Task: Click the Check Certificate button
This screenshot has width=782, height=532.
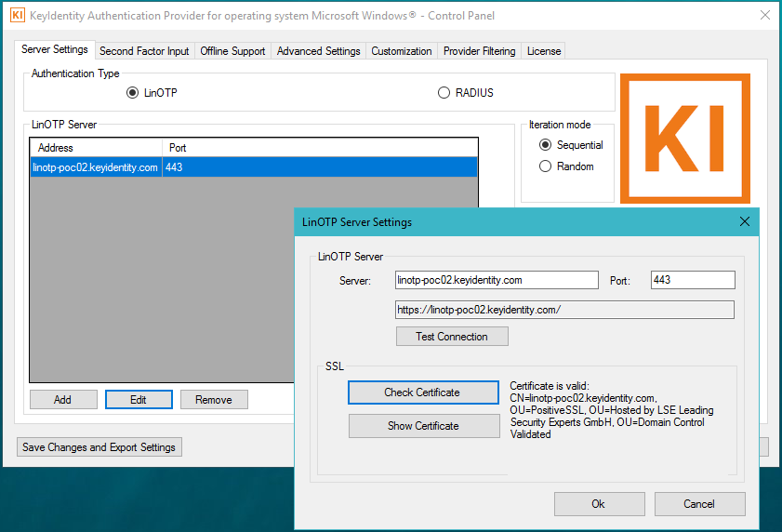Action: click(x=422, y=392)
